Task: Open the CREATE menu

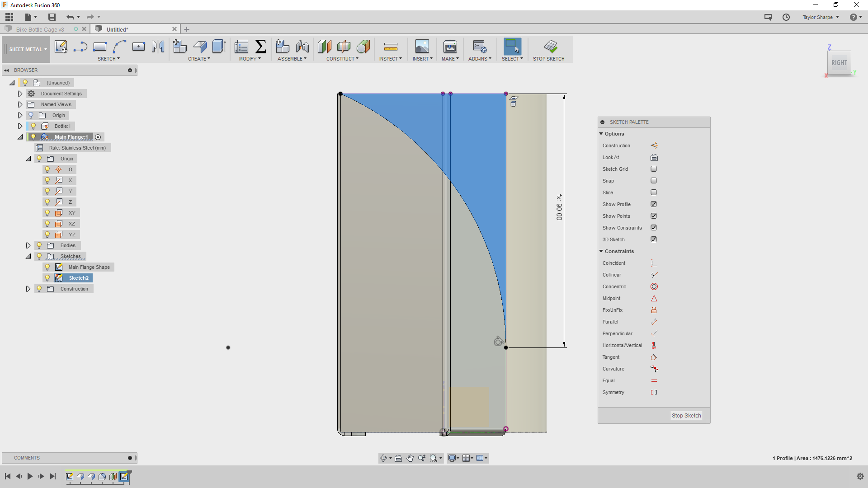Action: [199, 59]
